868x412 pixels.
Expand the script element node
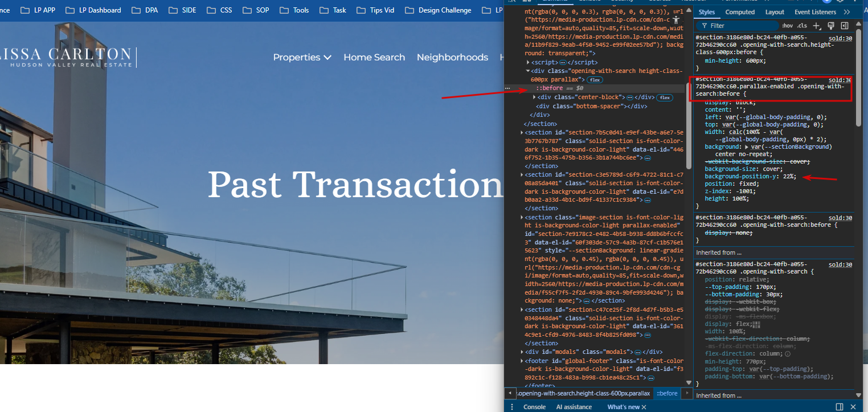[x=528, y=62]
